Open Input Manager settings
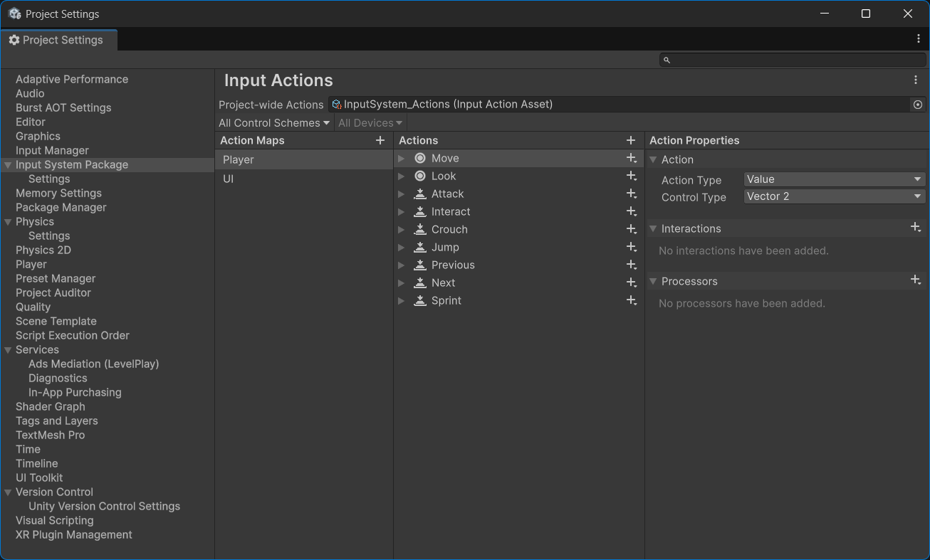The width and height of the screenshot is (930, 560). [x=52, y=150]
